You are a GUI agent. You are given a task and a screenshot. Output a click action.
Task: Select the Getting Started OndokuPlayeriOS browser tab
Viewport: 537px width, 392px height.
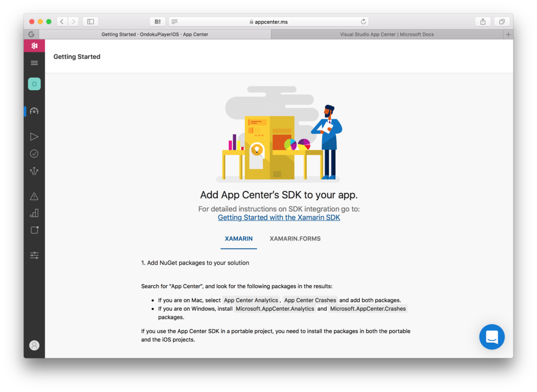pos(155,34)
